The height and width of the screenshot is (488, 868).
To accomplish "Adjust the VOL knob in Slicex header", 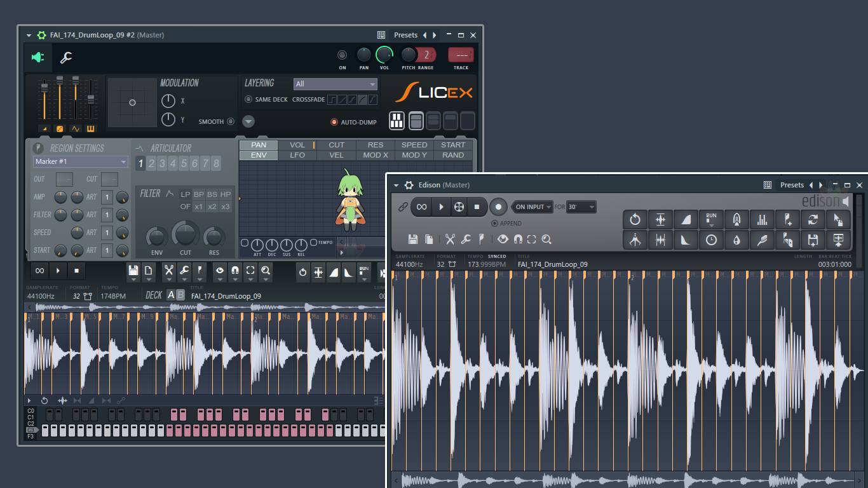I will [x=384, y=55].
